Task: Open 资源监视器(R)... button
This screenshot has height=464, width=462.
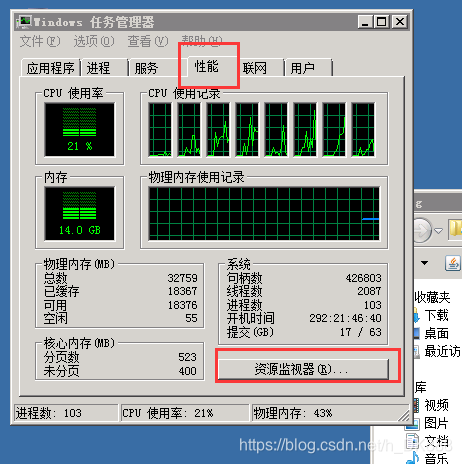Action: click(303, 369)
